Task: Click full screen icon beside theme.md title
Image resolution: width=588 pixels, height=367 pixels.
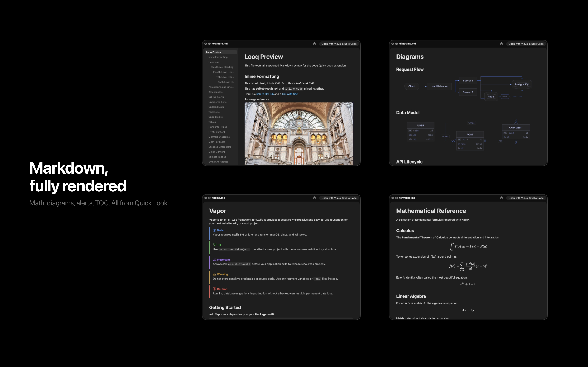Action: pos(209,198)
